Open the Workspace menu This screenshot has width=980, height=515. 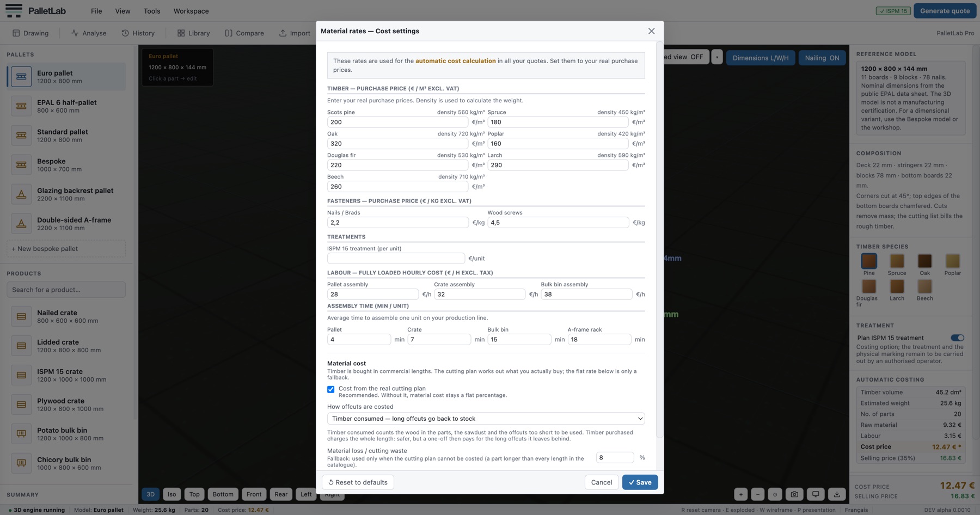pos(191,11)
